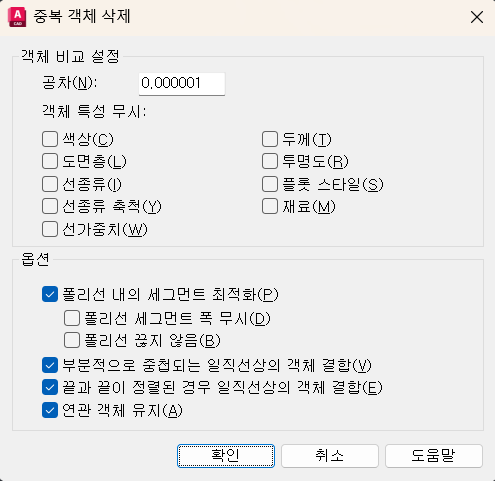
Task: Enable the 두께(T) checkbox
Action: click(270, 139)
